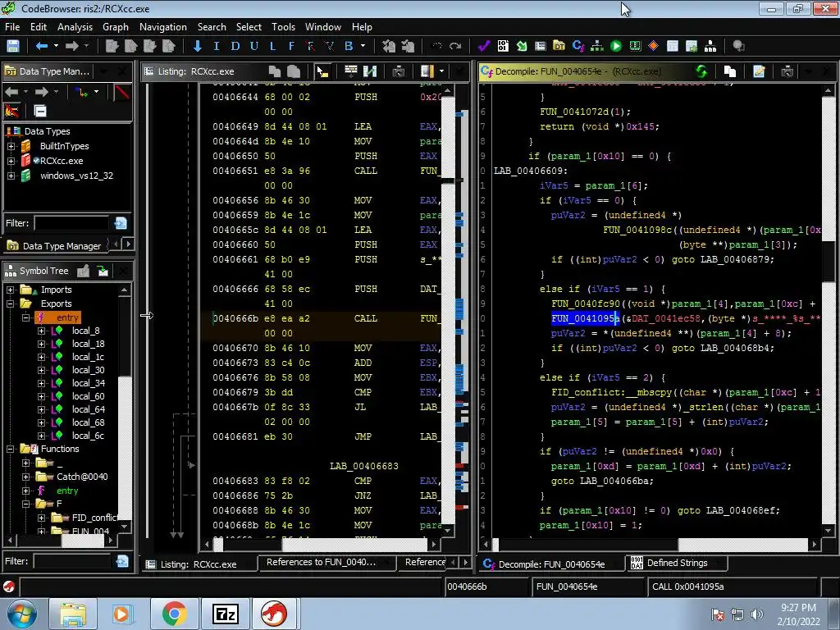Expand the BuiltInTypes node
Viewport: 840px width, 630px height.
tap(11, 146)
